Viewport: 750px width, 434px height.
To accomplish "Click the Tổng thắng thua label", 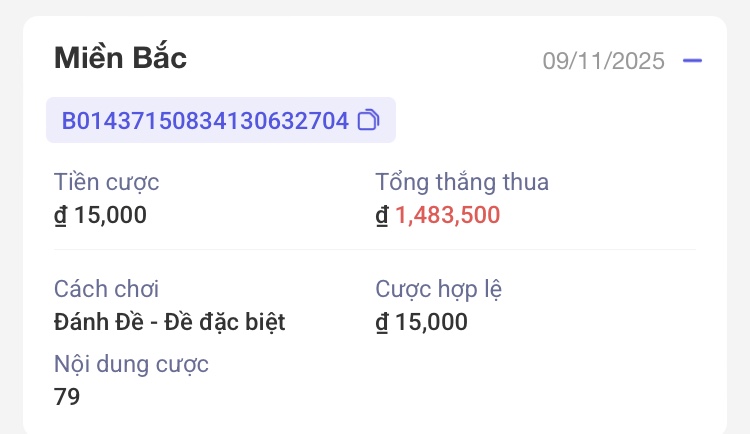I will (462, 182).
